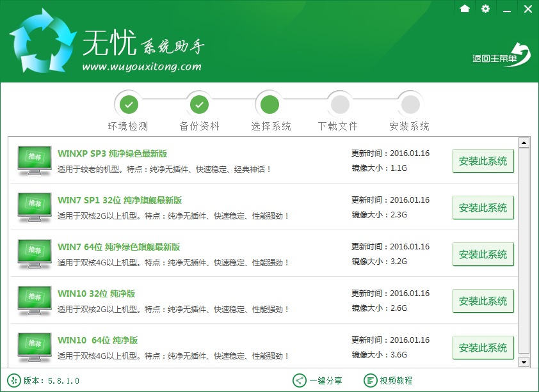Install the WIN7 64位 system

tap(483, 254)
